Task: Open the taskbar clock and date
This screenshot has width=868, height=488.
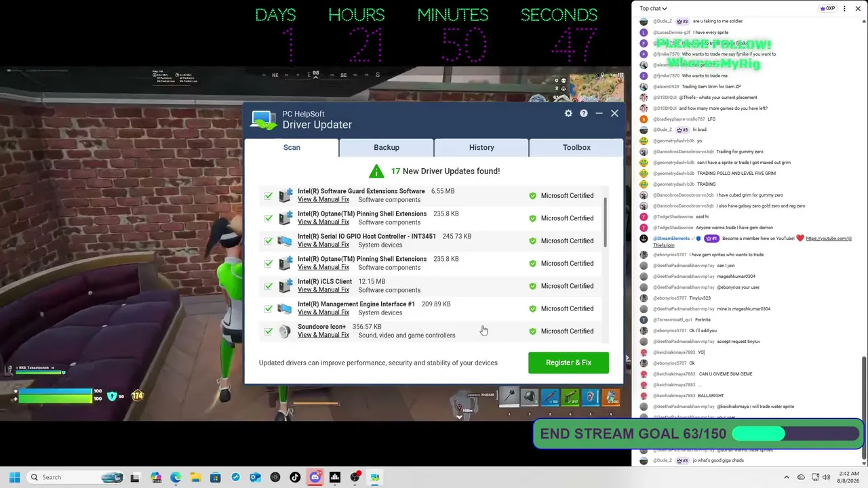Action: pos(848,477)
